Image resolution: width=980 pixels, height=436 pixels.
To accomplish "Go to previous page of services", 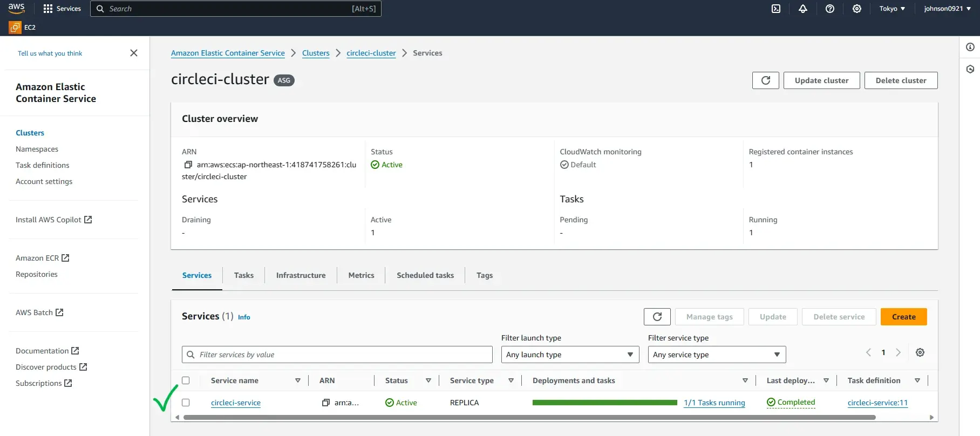I will point(868,352).
